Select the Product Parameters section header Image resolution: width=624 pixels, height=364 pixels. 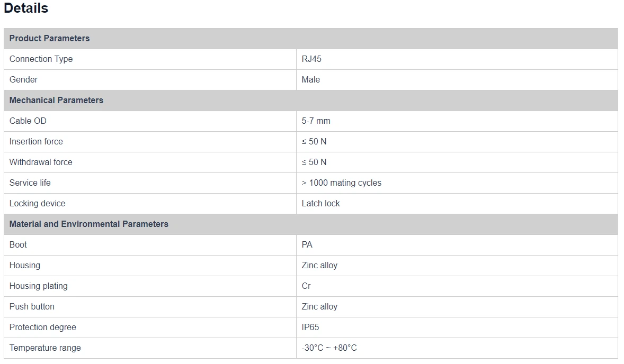49,38
